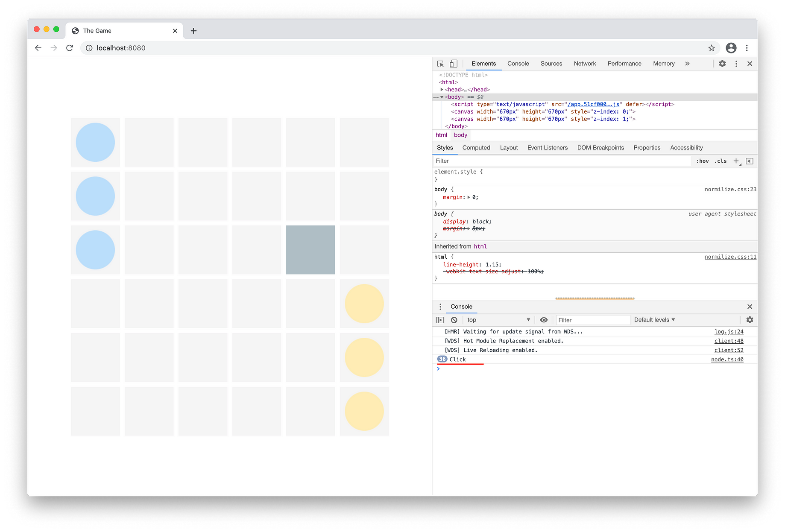Bookmark this page with the star icon
This screenshot has width=785, height=532.
point(712,48)
